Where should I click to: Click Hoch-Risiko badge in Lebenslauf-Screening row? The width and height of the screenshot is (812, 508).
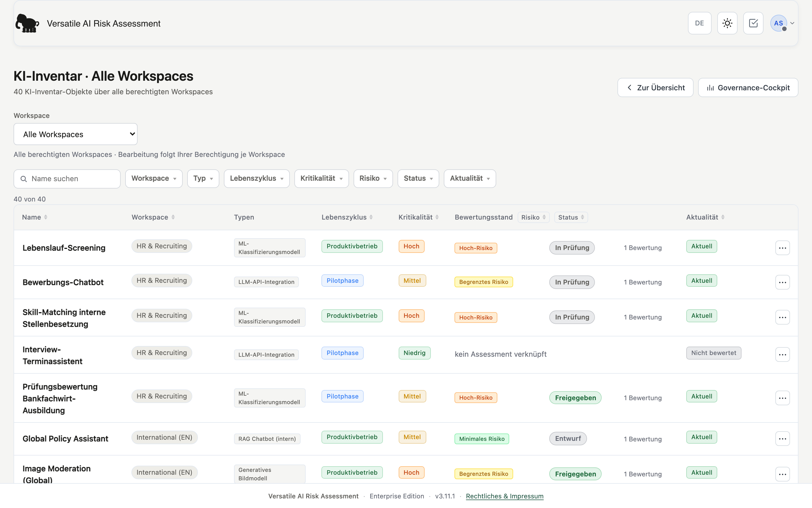(x=476, y=248)
